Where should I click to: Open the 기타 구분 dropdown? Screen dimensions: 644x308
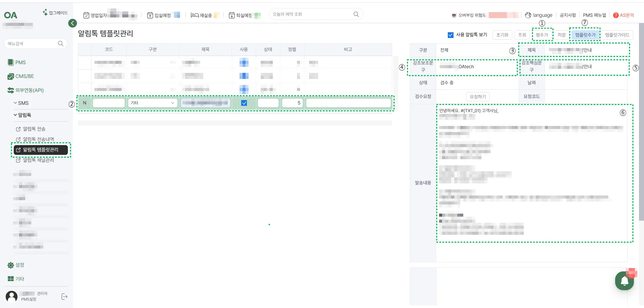point(153,103)
